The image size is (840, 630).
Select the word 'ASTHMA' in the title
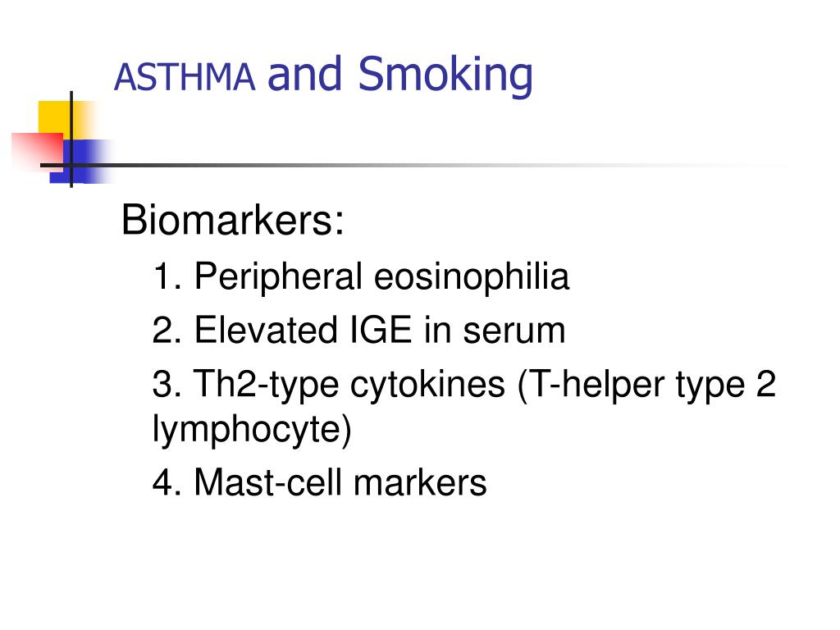pos(185,77)
